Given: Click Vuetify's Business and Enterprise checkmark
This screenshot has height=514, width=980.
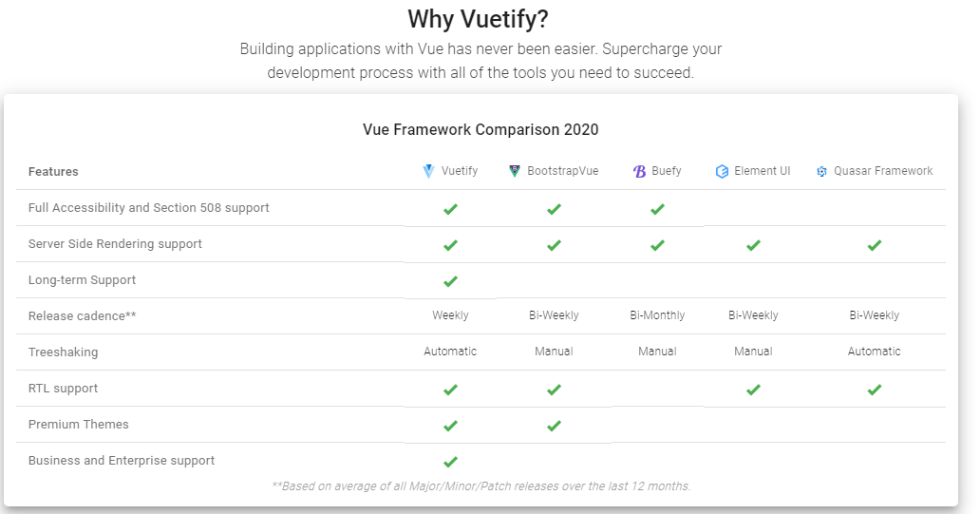Looking at the screenshot, I should click(x=450, y=461).
